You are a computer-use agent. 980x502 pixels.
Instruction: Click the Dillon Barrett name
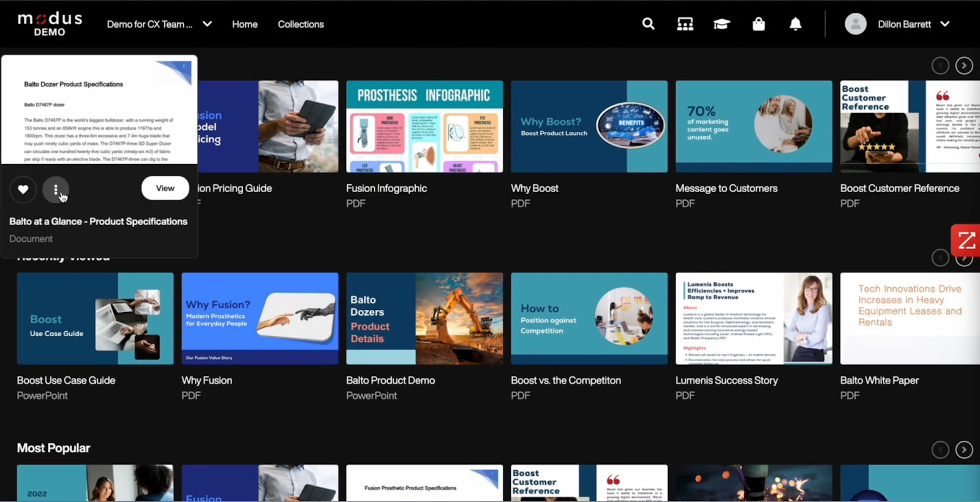pos(904,24)
